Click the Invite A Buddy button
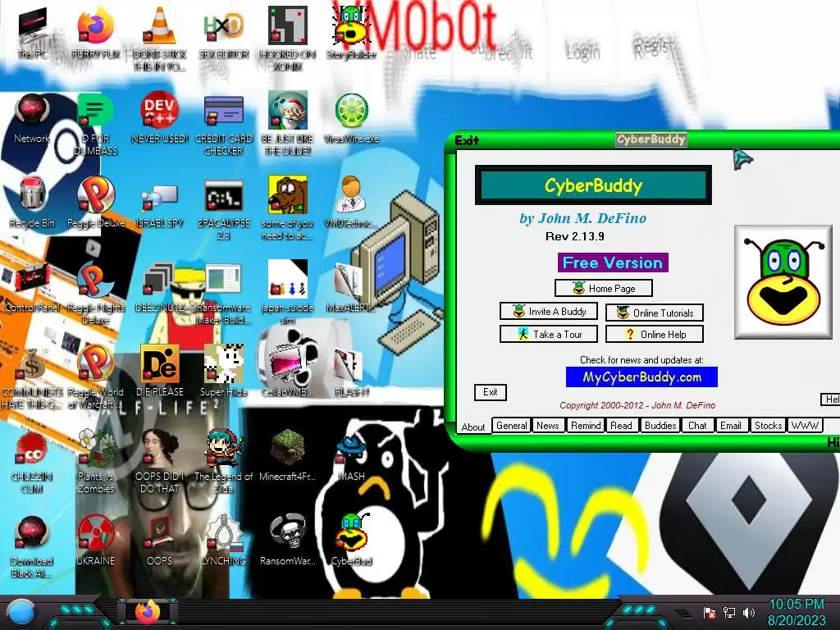Viewport: 840px width, 630px height. [549, 311]
